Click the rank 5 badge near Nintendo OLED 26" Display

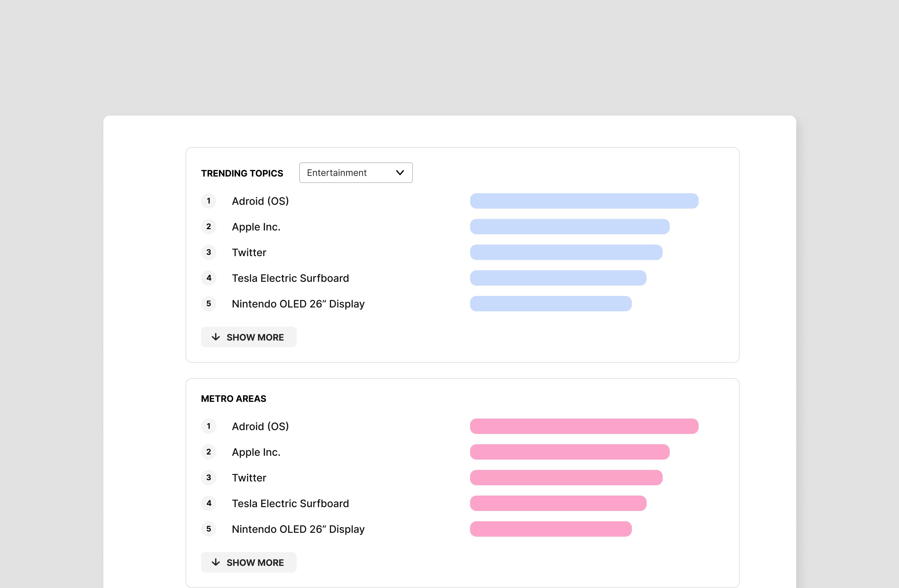tap(208, 304)
